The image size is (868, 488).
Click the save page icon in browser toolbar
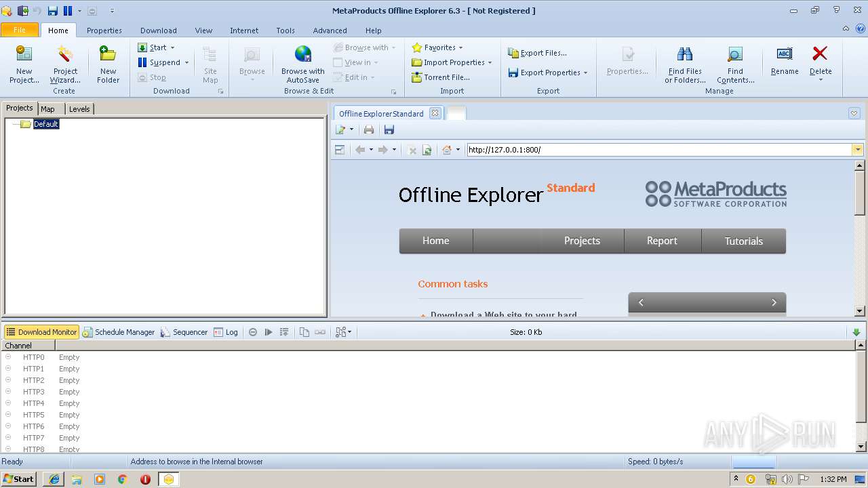coord(389,129)
